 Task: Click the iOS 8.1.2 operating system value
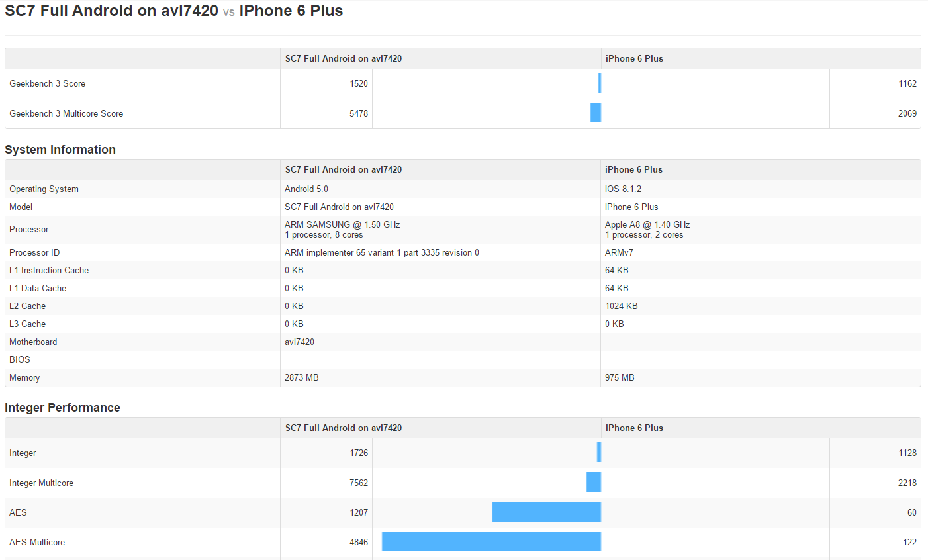coord(623,189)
